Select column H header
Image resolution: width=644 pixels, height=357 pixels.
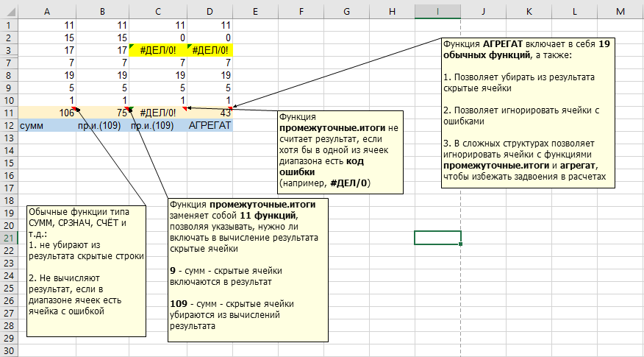click(393, 12)
